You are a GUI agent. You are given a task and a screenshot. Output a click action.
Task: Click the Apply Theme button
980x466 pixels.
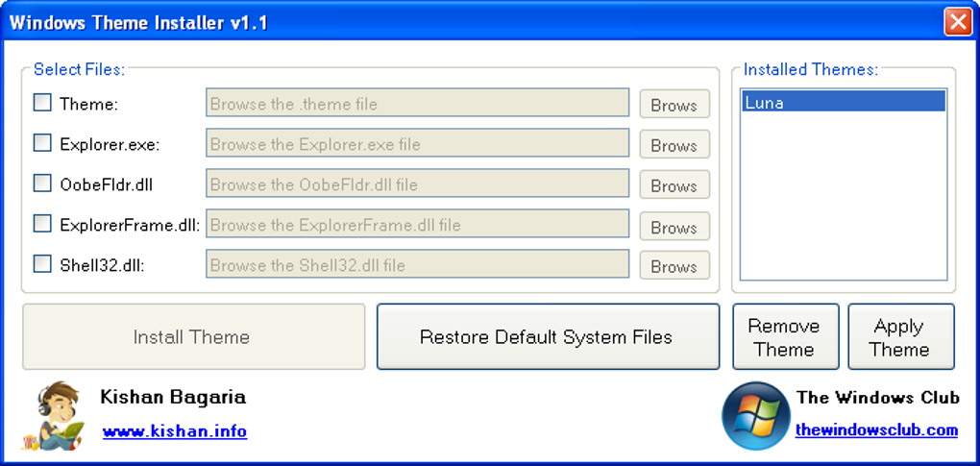click(900, 337)
